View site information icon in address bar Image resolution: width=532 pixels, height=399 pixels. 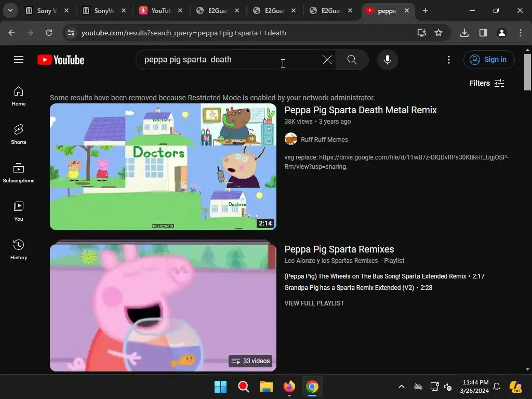(x=71, y=33)
